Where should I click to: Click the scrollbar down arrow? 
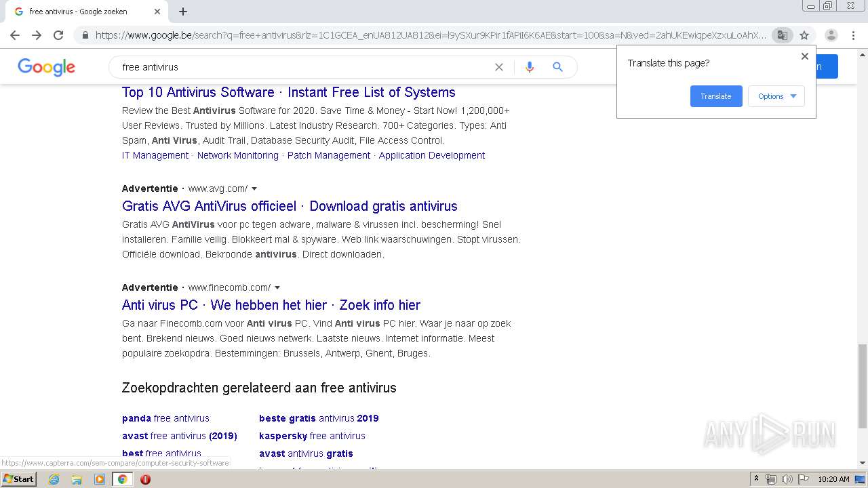pyautogui.click(x=862, y=463)
